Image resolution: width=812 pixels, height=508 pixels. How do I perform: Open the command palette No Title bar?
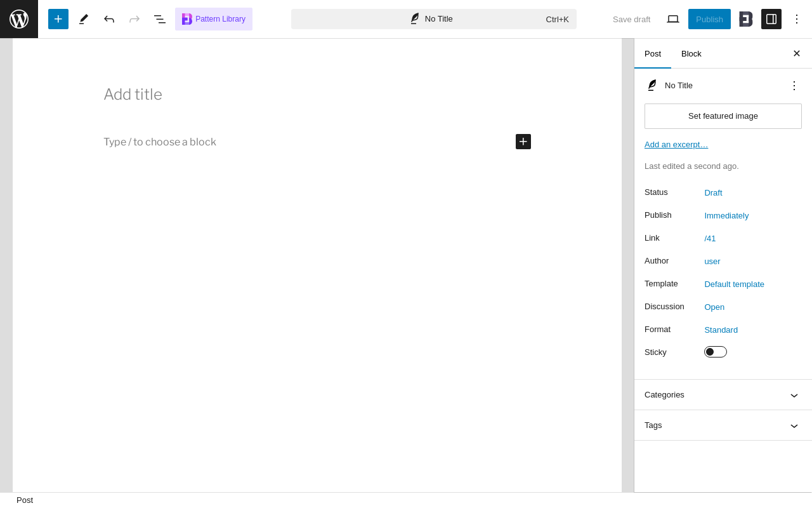(434, 19)
